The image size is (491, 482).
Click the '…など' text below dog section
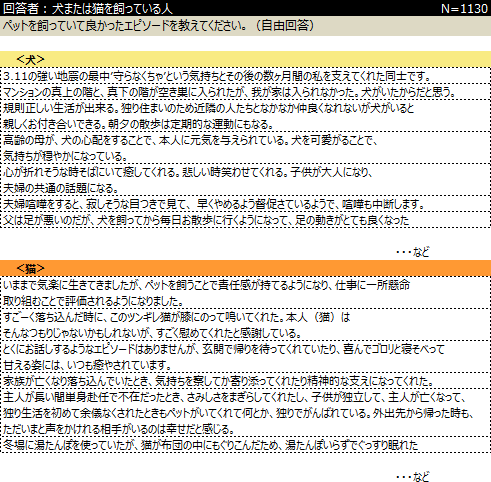[x=413, y=252]
